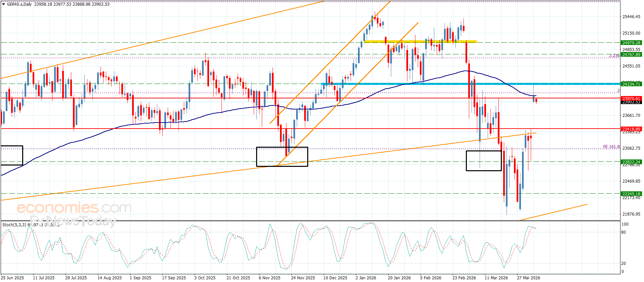
Task: Select the red 23970.61 price label
Action: click(x=631, y=99)
